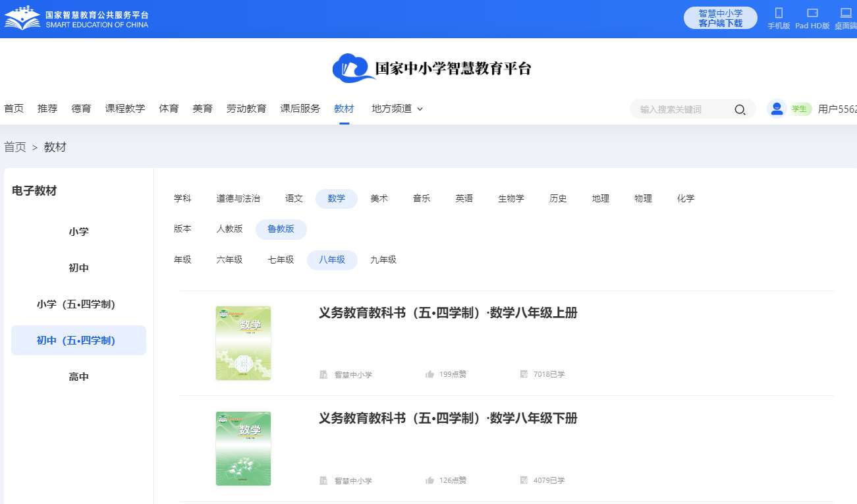Open the 德育 navigation tab
The image size is (857, 504).
82,109
